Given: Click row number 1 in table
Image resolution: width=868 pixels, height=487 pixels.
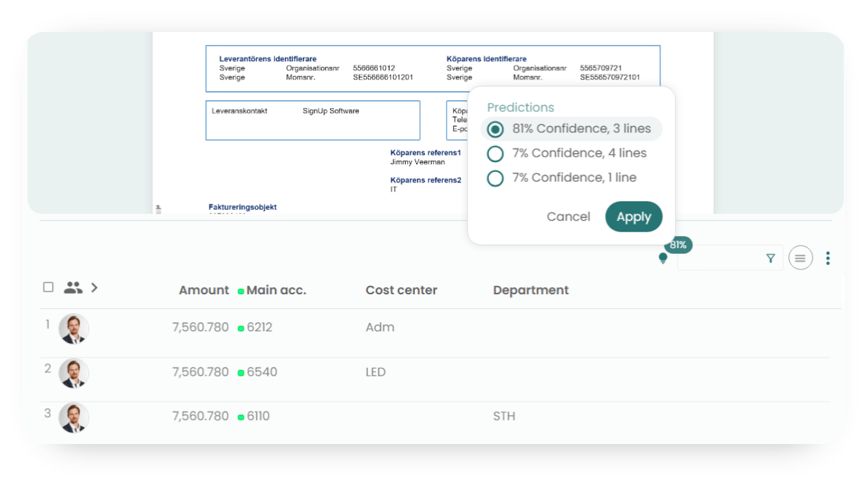Looking at the screenshot, I should click(x=48, y=324).
